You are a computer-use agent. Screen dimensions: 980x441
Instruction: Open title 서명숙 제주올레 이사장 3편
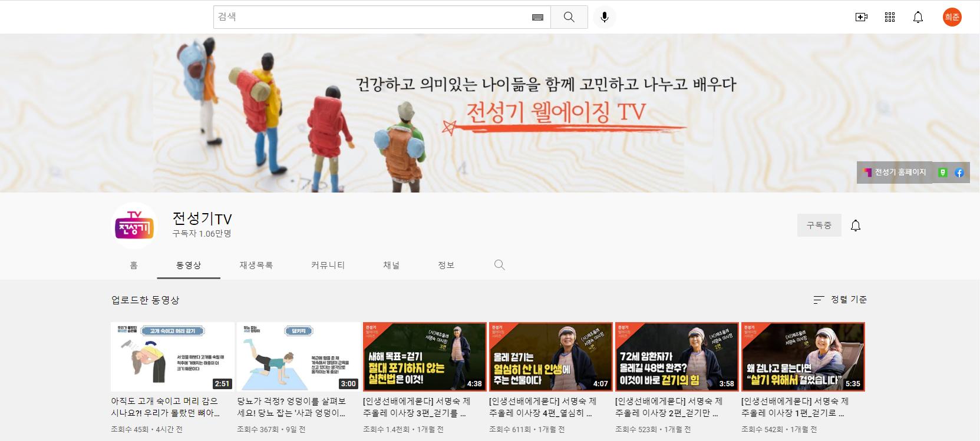[x=417, y=407]
